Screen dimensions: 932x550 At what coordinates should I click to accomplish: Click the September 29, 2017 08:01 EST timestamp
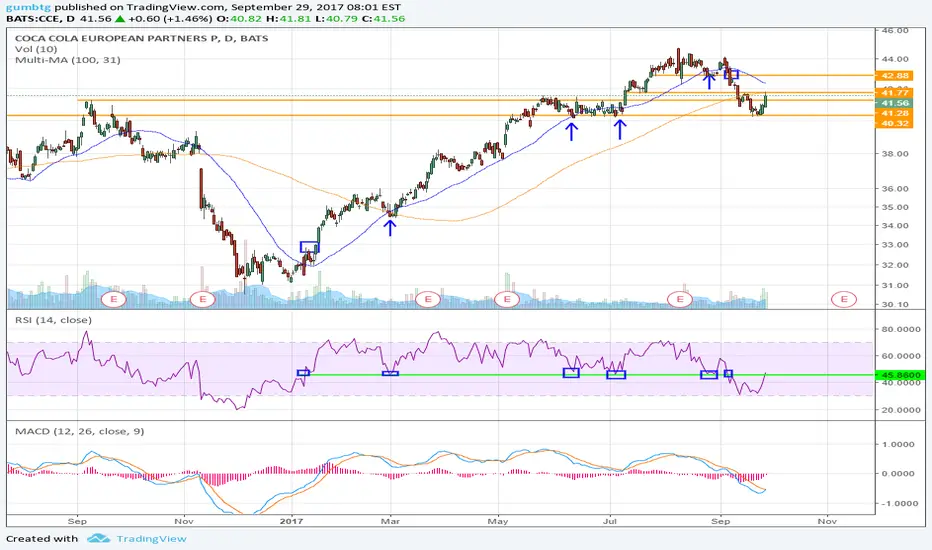point(316,7)
